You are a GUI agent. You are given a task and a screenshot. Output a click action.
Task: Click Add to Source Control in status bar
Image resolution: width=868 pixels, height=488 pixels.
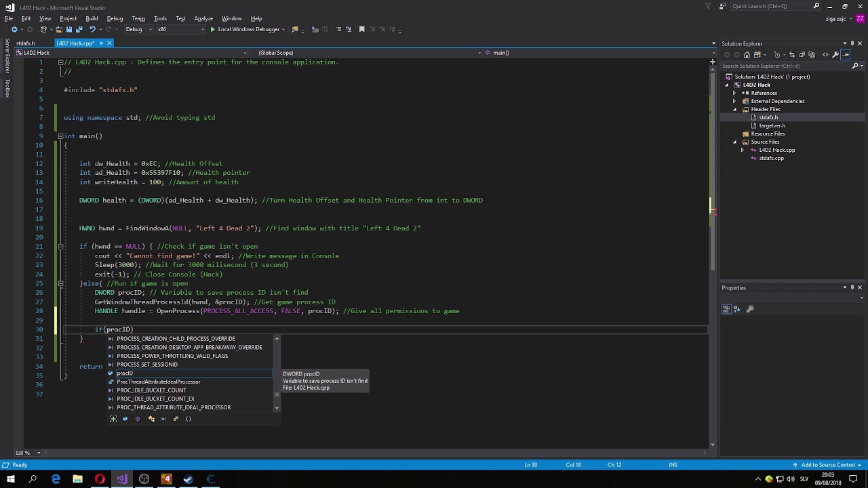[x=828, y=465]
